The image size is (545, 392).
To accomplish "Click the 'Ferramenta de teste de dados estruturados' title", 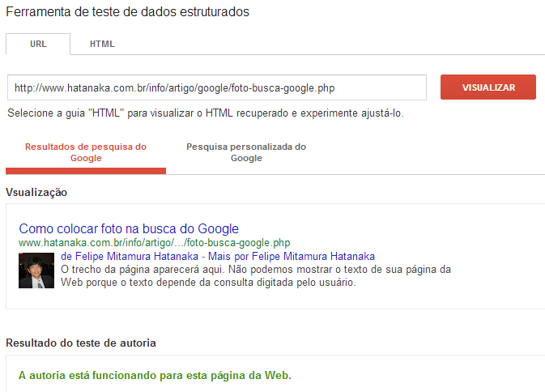I will click(128, 12).
